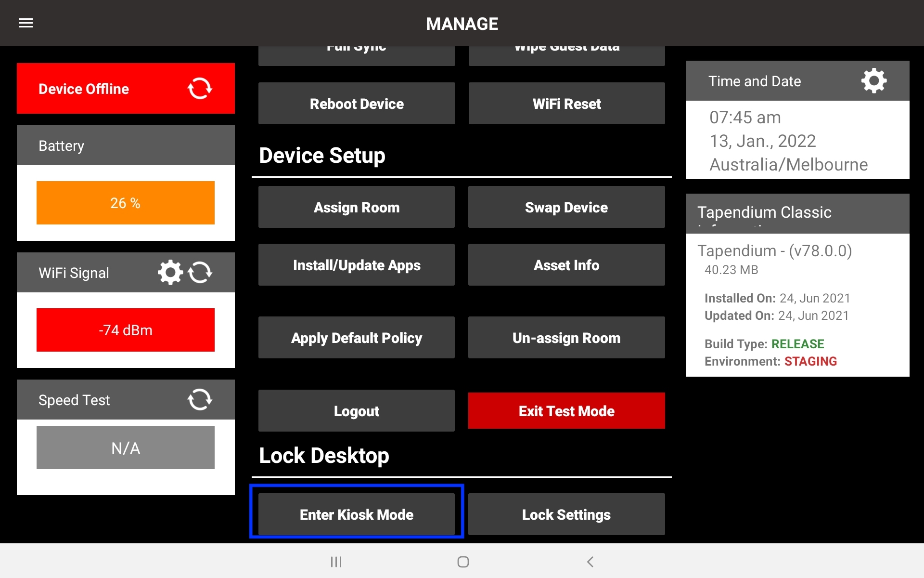Tap the Android home button
924x578 pixels.
[x=462, y=562]
